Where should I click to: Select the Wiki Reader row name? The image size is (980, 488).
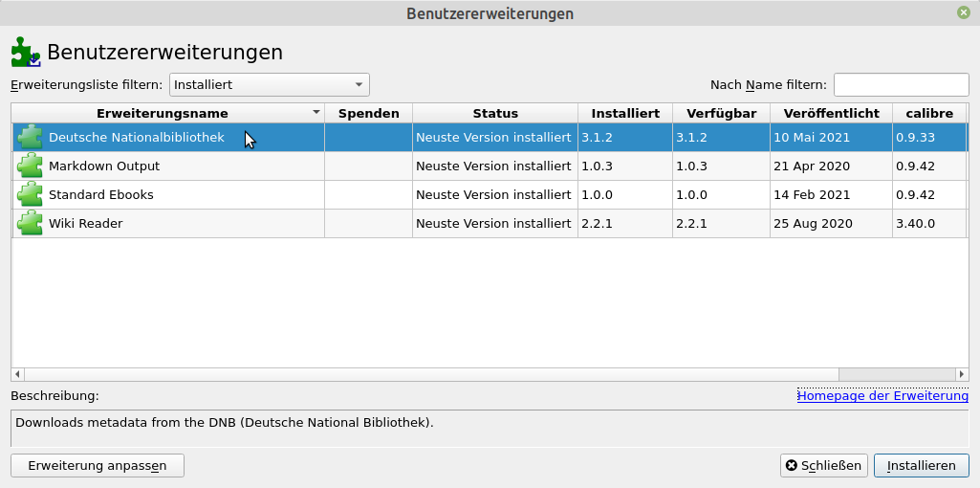point(86,223)
